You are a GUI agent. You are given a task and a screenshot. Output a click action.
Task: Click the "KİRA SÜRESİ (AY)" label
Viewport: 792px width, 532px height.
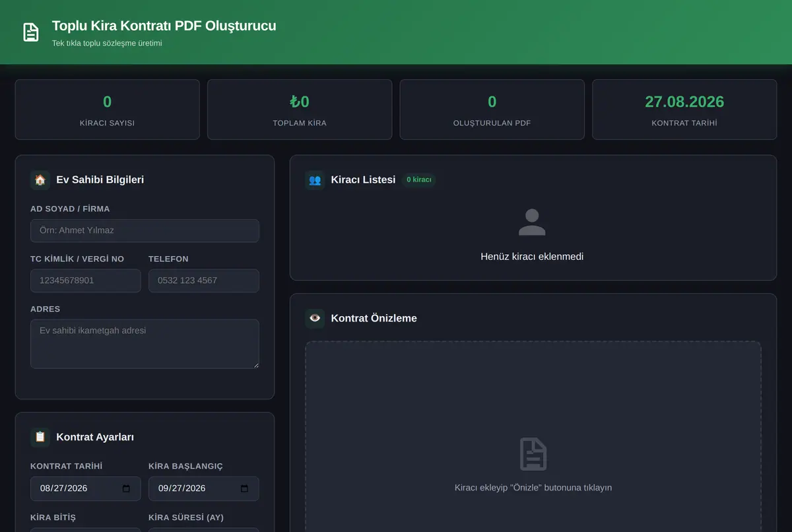pyautogui.click(x=186, y=517)
